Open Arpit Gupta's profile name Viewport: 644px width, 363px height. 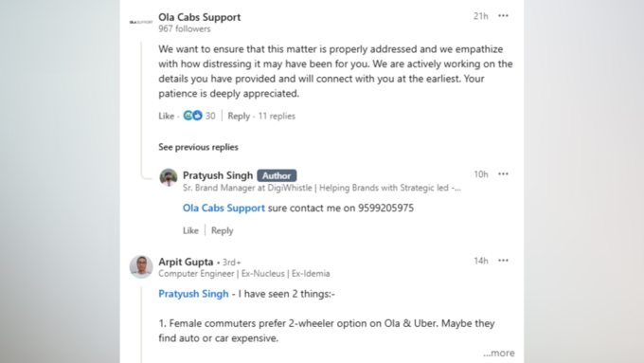[186, 262]
